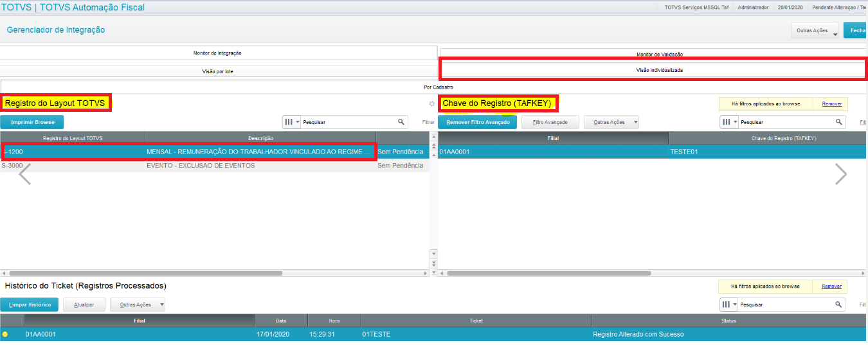Click TOTVS Serviços MSSQL Taf in the top bar

(697, 8)
